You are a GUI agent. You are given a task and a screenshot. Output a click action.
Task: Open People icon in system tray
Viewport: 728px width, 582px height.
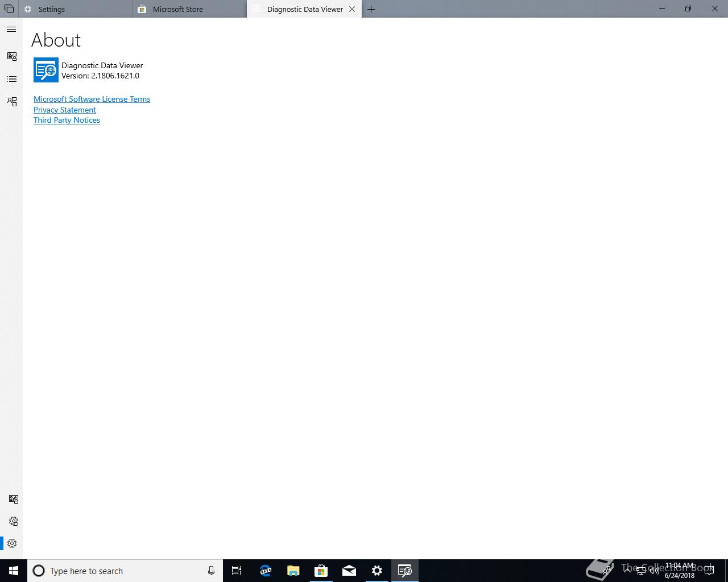click(607, 571)
